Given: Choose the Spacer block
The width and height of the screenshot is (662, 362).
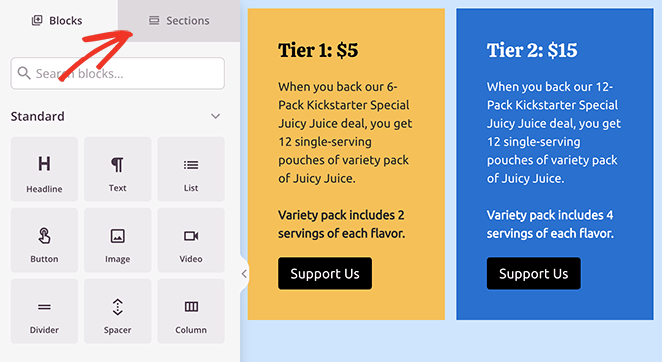Looking at the screenshot, I should pos(117,311).
